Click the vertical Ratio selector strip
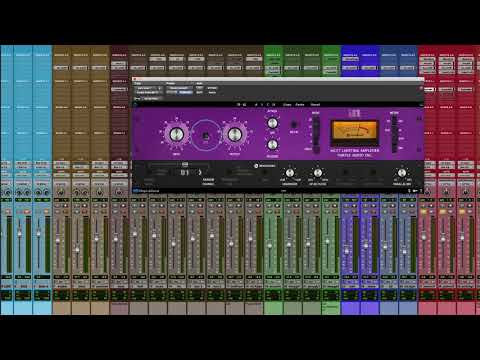Image resolution: width=480 pixels, height=360 pixels. coord(316,134)
